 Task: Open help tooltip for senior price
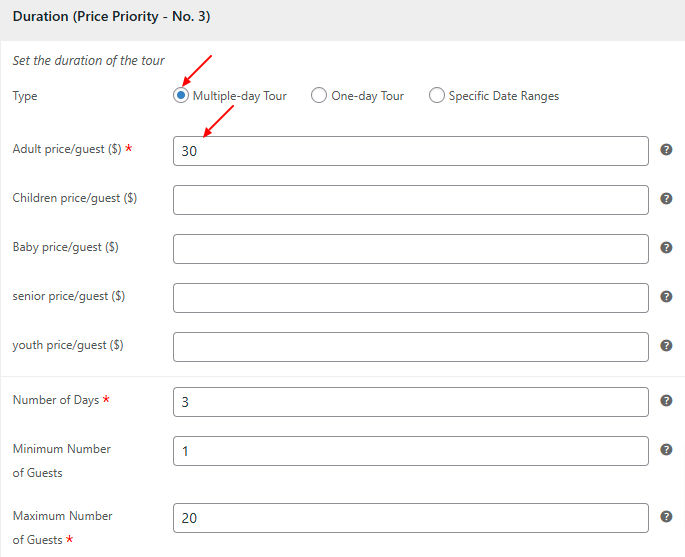click(666, 297)
